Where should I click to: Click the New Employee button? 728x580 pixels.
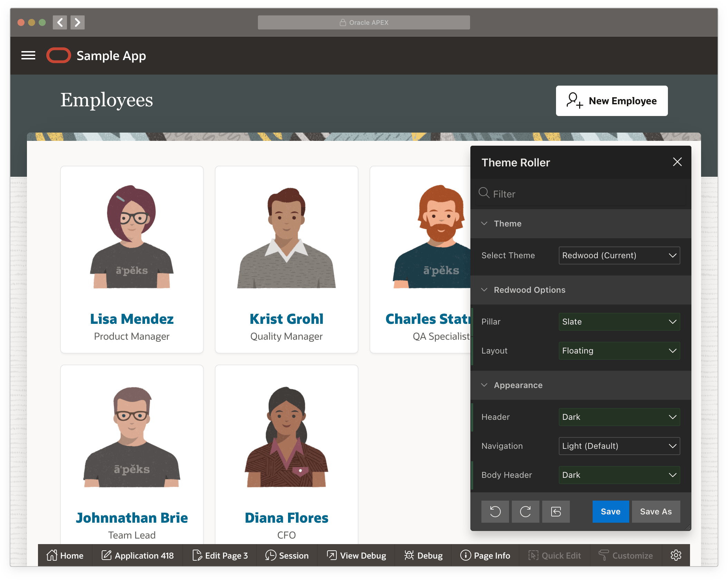coord(611,101)
